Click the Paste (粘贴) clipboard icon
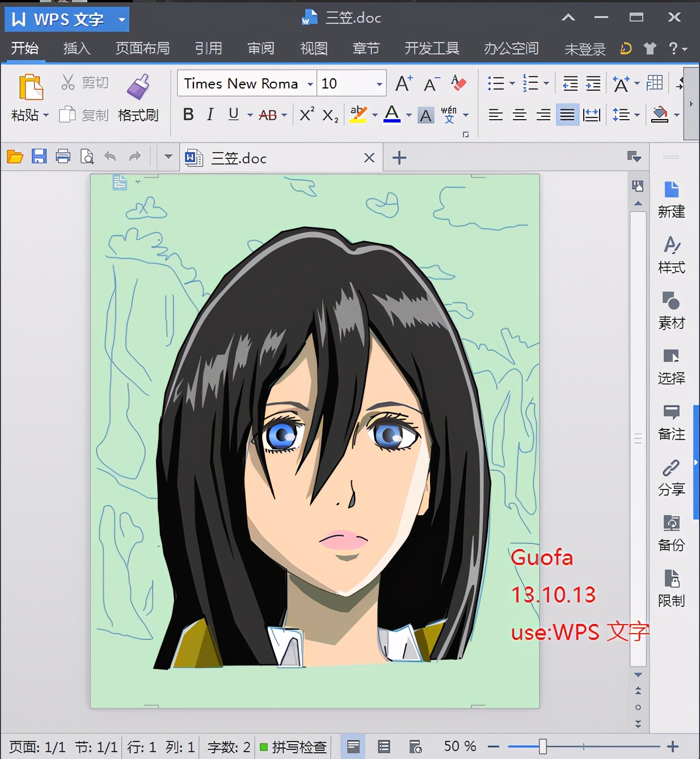Viewport: 700px width, 759px height. [x=31, y=87]
